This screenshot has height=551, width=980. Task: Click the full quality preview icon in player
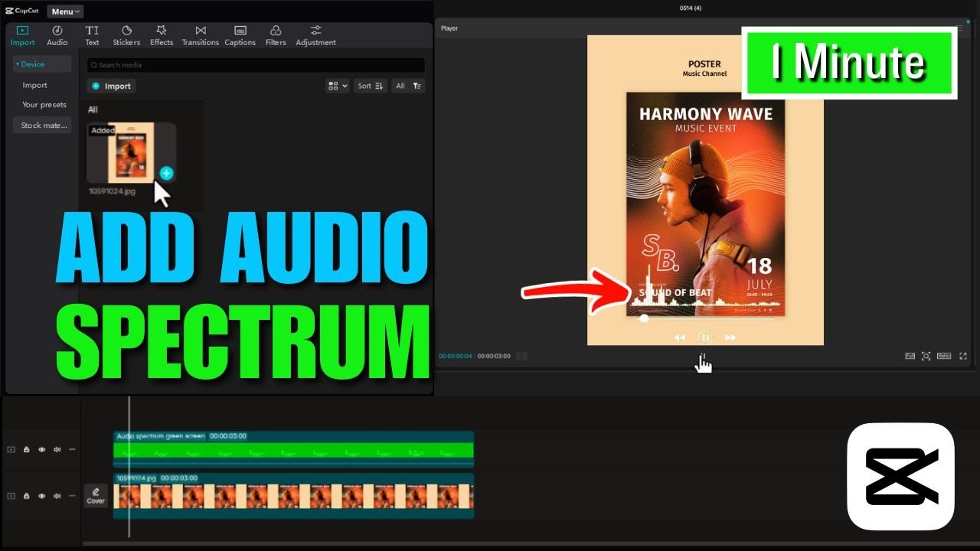(910, 356)
